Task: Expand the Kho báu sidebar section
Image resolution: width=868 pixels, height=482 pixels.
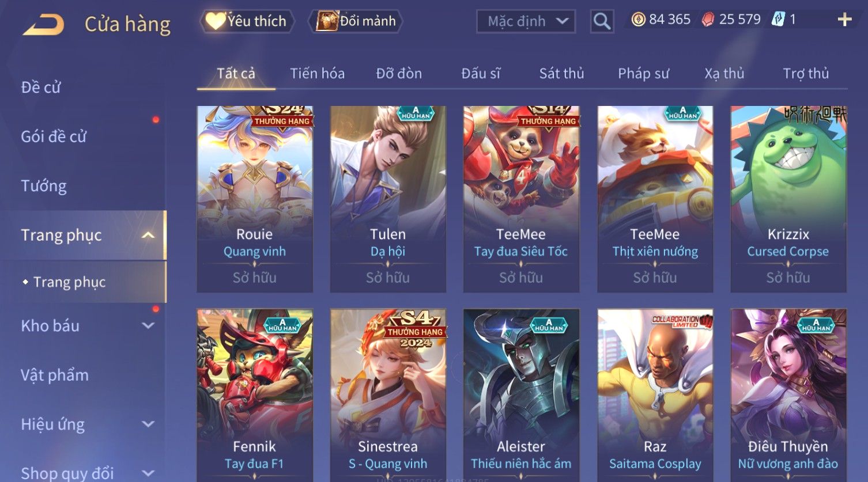Action: 148,325
